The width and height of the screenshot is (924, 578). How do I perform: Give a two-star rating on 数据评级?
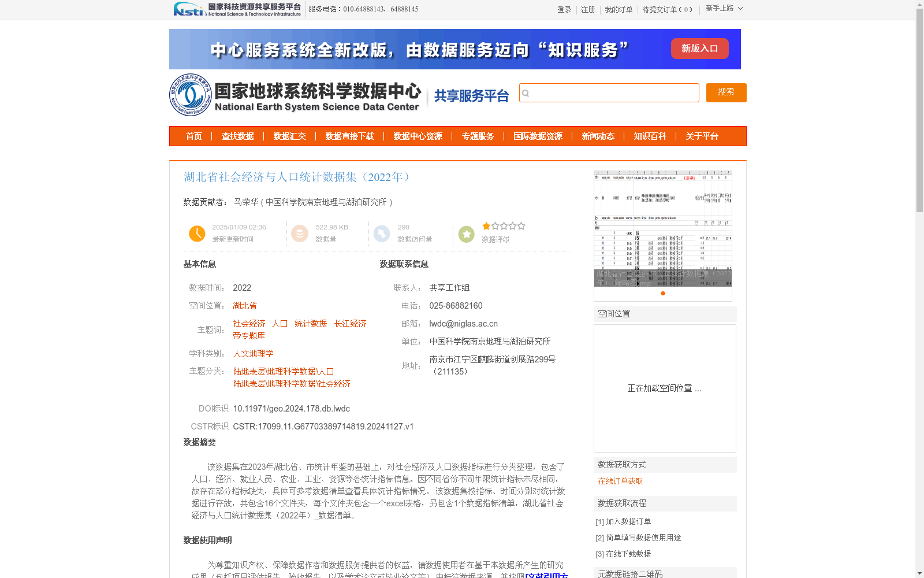pyautogui.click(x=495, y=226)
